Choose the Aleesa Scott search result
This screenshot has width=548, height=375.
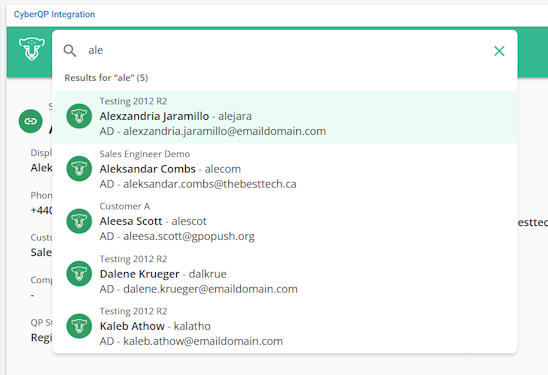pyautogui.click(x=285, y=221)
